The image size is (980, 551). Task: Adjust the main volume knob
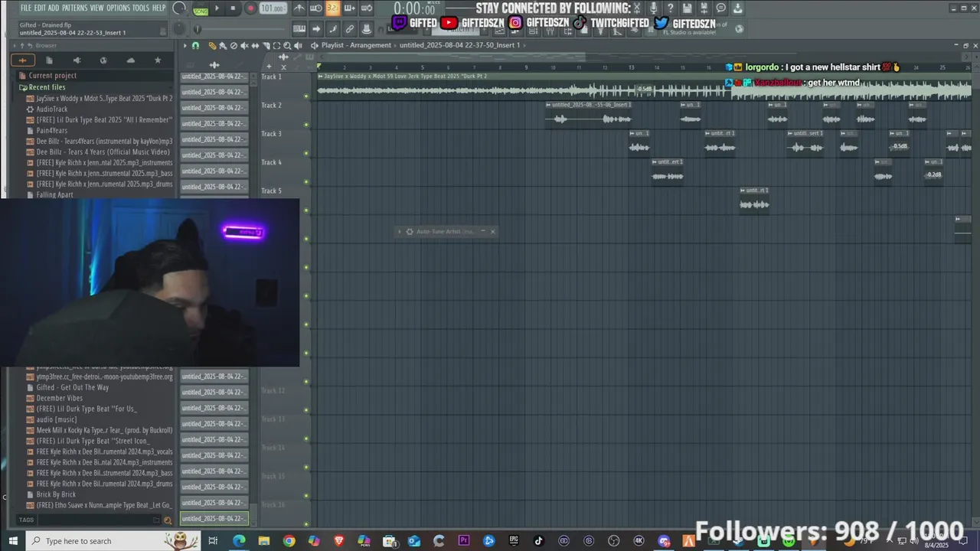point(179,8)
